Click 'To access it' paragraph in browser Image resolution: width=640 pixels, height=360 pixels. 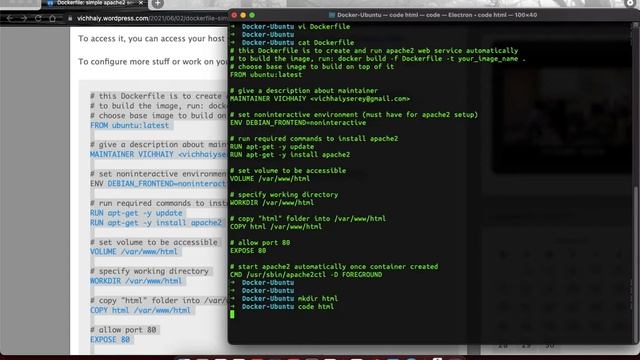tap(152, 39)
